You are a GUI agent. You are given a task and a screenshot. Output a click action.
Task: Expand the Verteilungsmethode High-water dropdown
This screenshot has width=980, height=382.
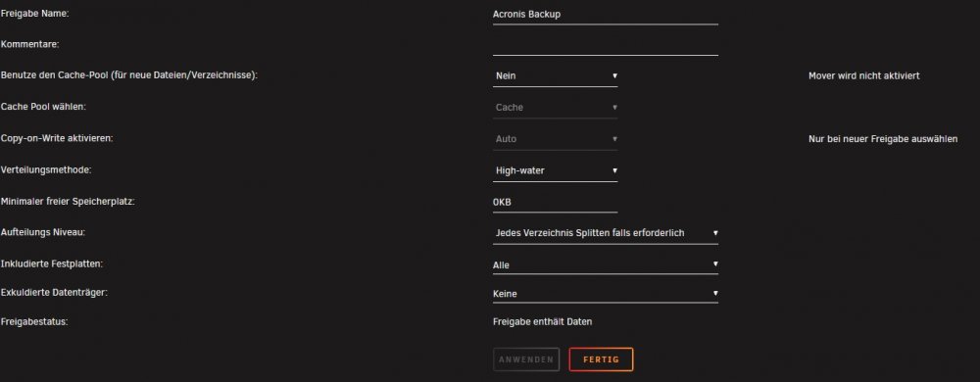[x=555, y=170]
